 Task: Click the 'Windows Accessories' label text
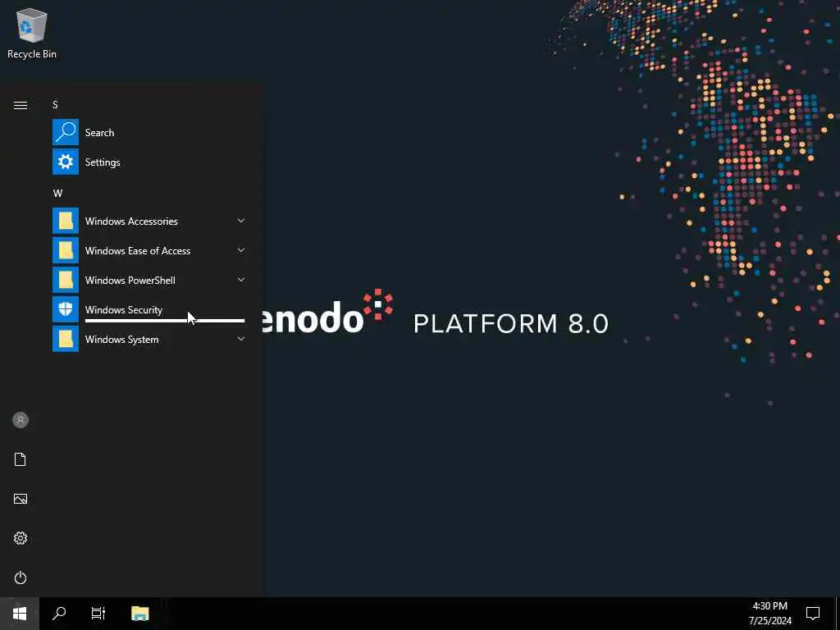pos(131,221)
